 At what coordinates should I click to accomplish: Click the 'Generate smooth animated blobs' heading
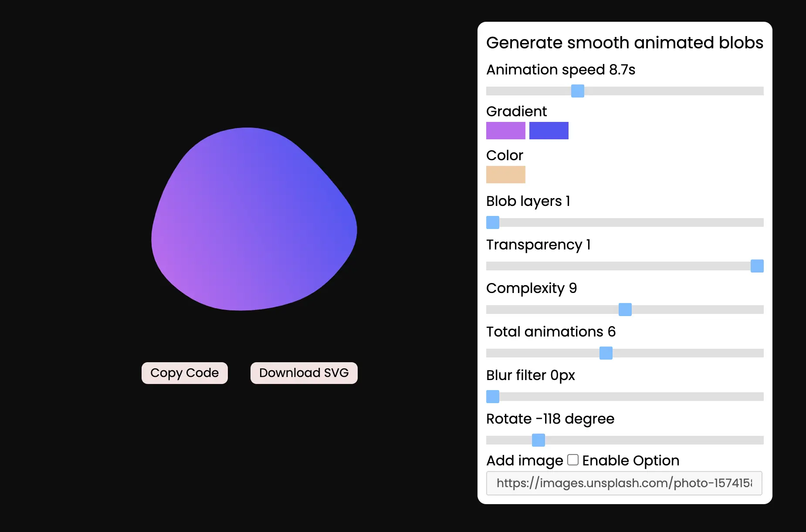coord(624,43)
